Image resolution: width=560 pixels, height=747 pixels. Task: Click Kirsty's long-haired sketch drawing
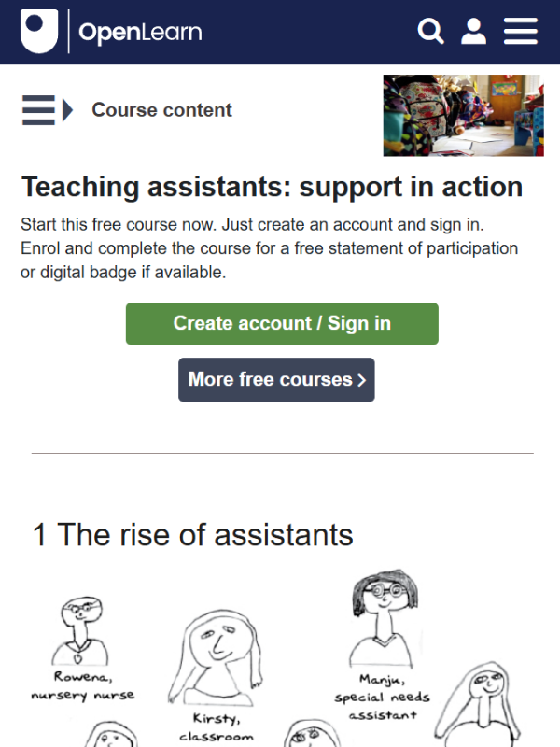tap(217, 657)
